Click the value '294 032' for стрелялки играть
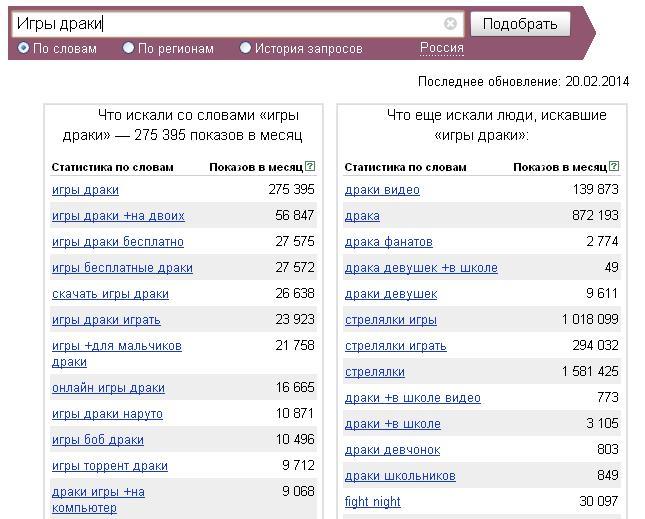Image resolution: width=645 pixels, height=519 pixels. pos(596,345)
